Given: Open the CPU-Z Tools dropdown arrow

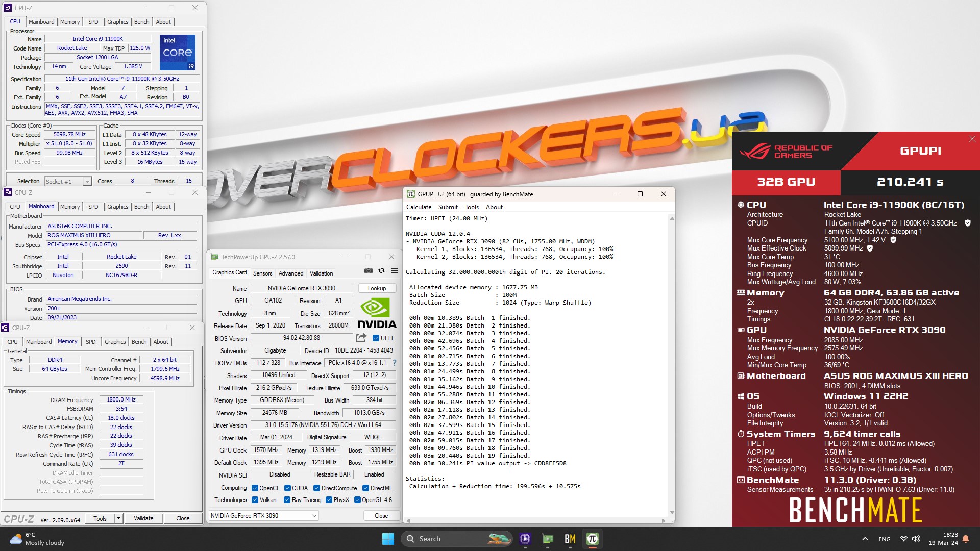Looking at the screenshot, I should (x=118, y=518).
